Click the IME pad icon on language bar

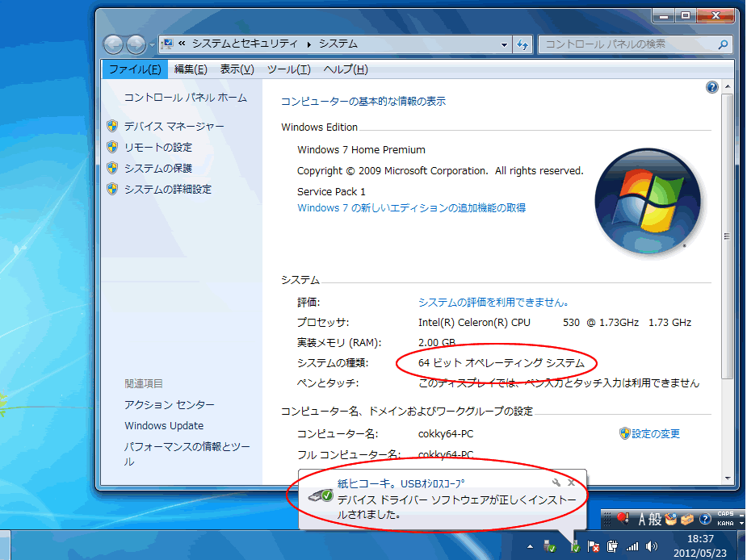point(671,519)
